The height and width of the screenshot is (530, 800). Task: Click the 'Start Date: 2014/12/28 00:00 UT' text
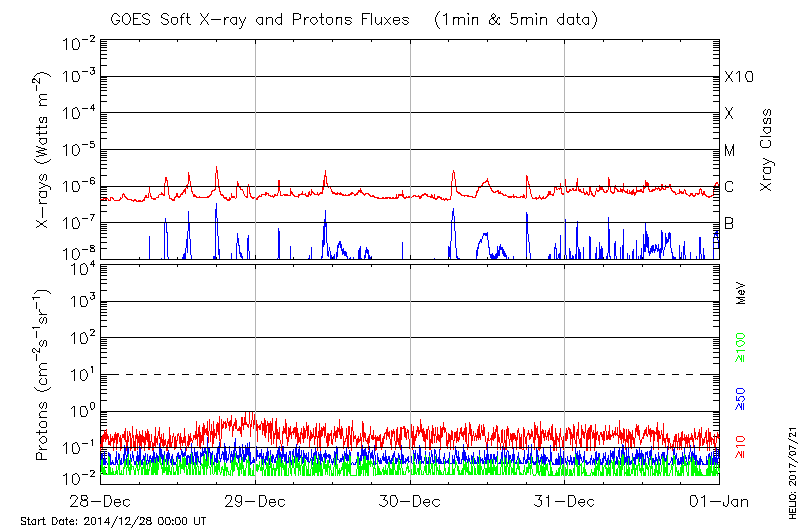[x=113, y=521]
